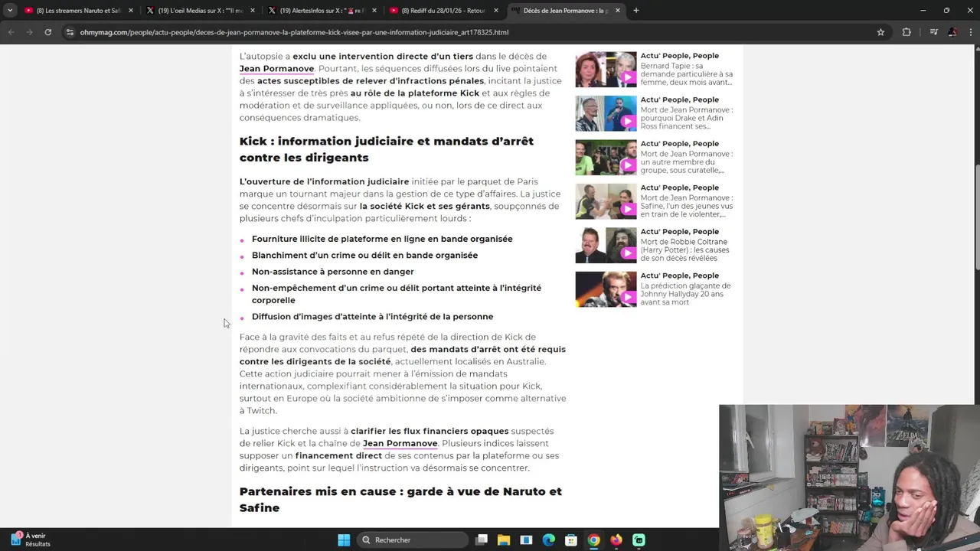This screenshot has width=980, height=551.
Task: Open 'pourquoi Drake et Adin Ross' article
Action: coord(686,118)
